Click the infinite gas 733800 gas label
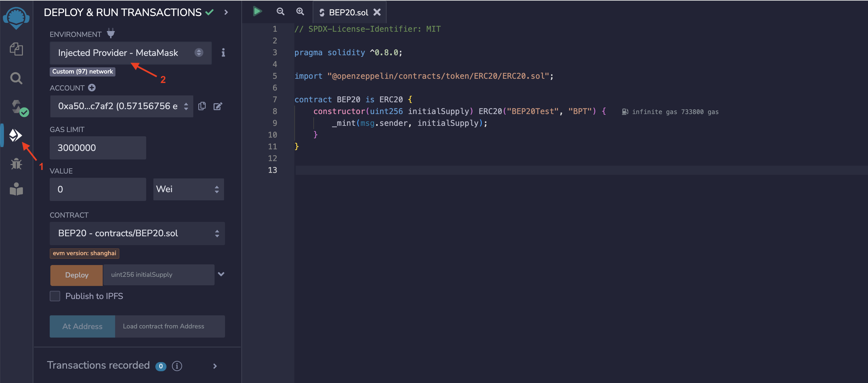 (x=675, y=112)
